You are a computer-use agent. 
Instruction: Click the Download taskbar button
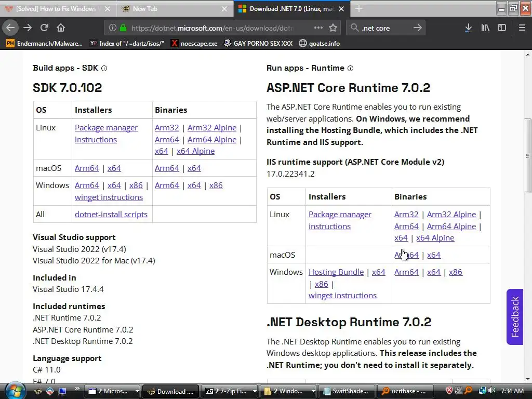(x=171, y=391)
